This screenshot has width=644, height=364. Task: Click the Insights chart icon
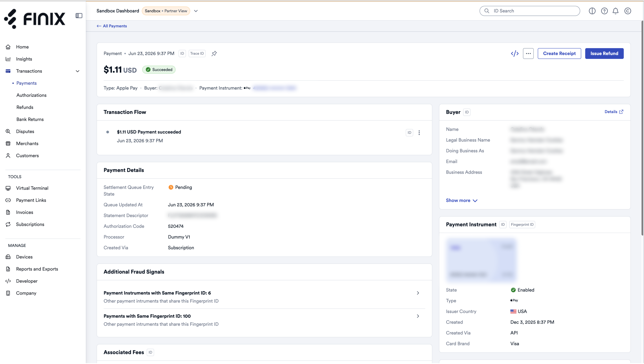pyautogui.click(x=8, y=59)
